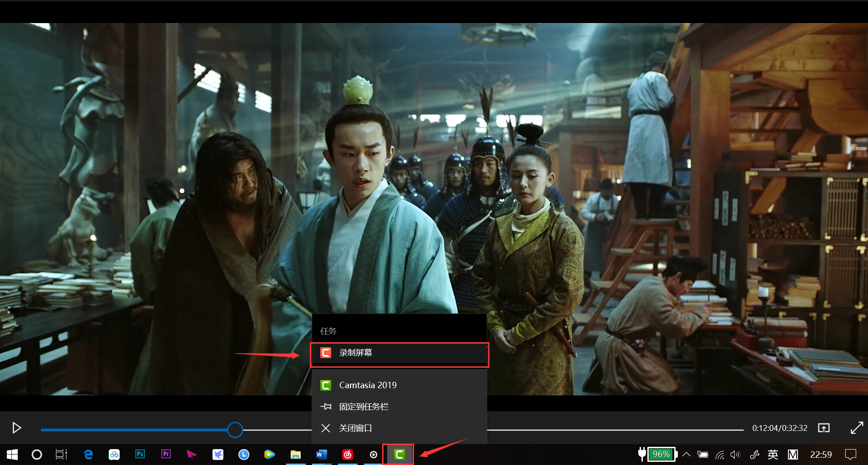Seek back on the played blue progress track
Image resolution: width=868 pixels, height=465 pixels.
134,430
